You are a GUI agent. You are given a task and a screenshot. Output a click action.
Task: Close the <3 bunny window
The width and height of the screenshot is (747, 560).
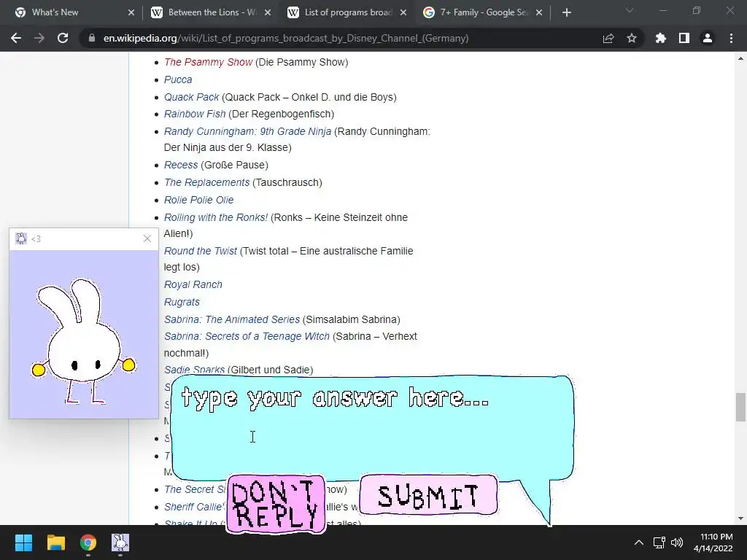click(x=147, y=238)
